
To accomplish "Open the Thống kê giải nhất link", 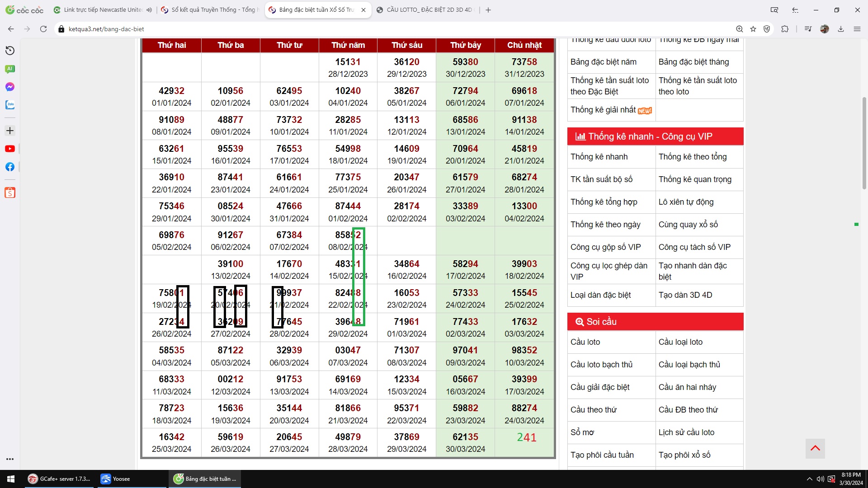I will click(x=603, y=110).
